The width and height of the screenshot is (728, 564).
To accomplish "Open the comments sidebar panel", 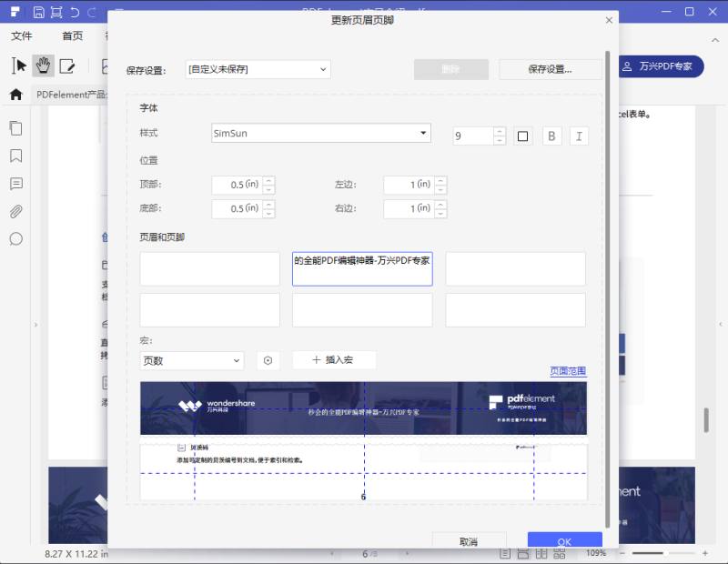I will [15, 184].
